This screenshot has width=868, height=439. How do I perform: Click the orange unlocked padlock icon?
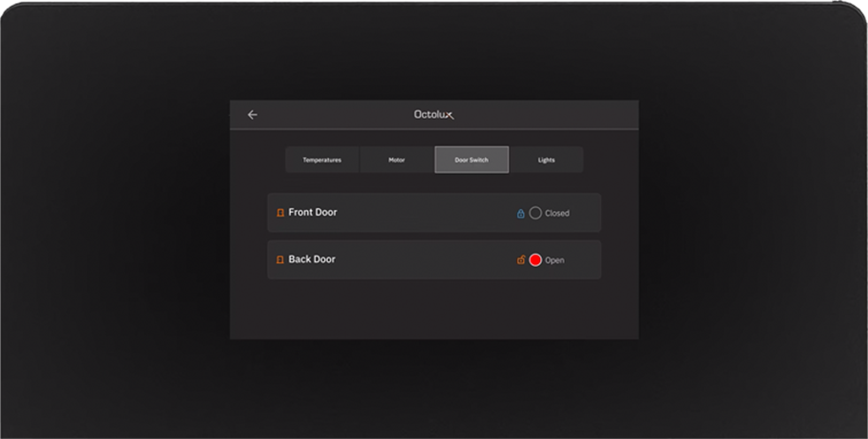tap(521, 259)
